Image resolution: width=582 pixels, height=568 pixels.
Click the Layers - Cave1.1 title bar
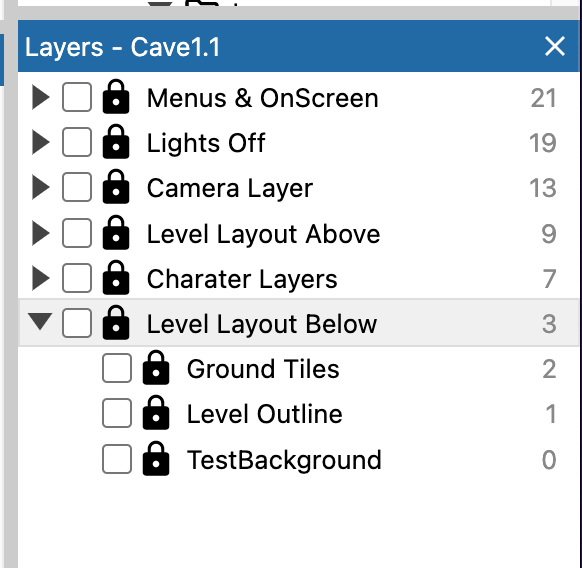(298, 46)
